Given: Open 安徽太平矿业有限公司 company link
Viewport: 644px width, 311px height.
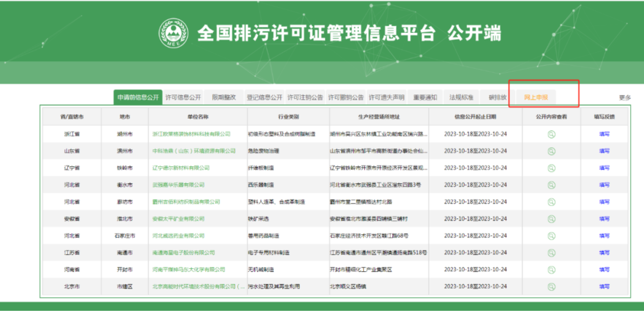Looking at the screenshot, I should click(x=178, y=219).
